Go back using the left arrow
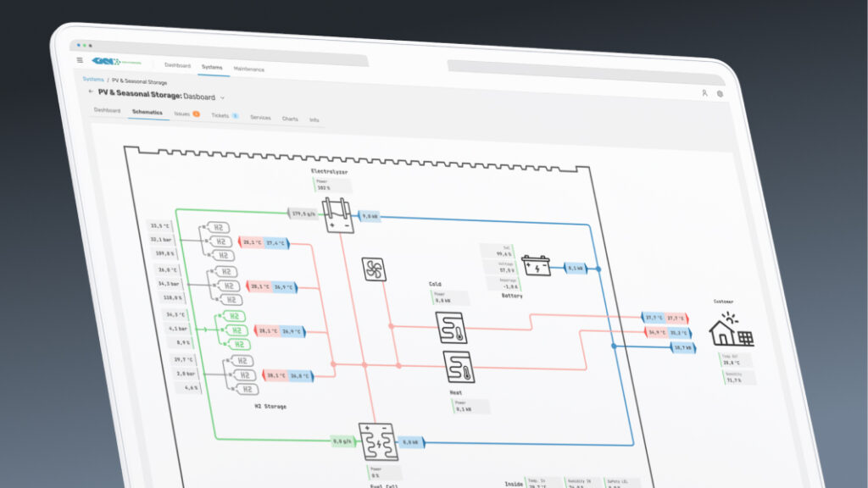The height and width of the screenshot is (488, 868). (x=91, y=91)
